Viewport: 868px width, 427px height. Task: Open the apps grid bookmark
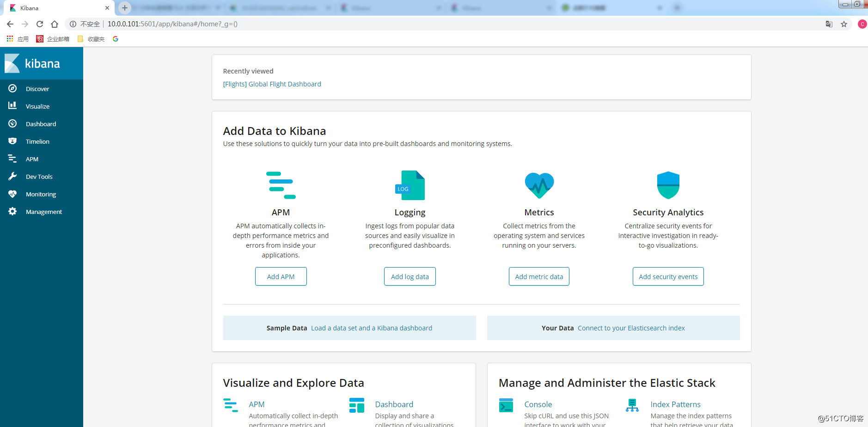18,39
